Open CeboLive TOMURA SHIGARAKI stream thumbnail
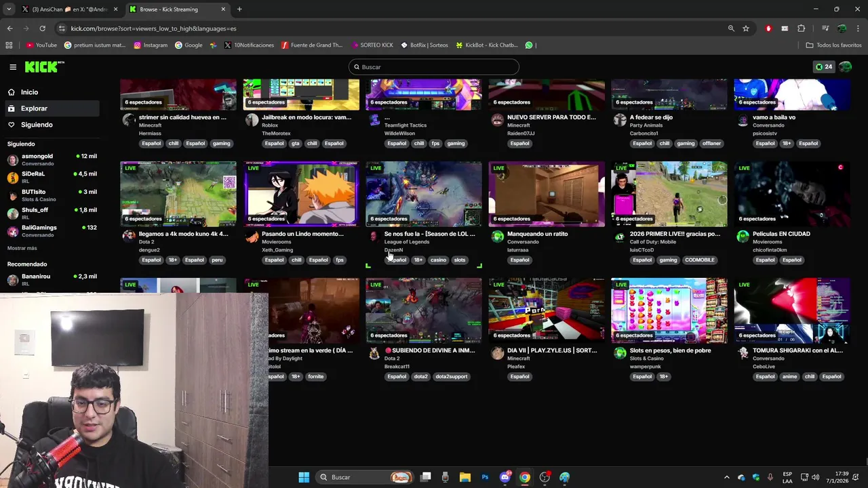Viewport: 868px width, 488px height. tap(792, 310)
